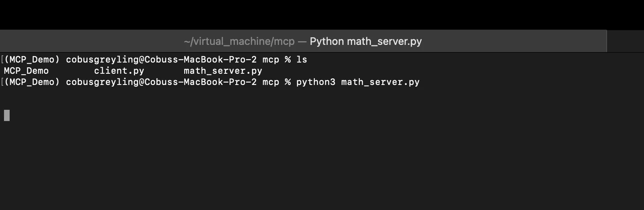Click client.py in the directory listing
Screen dimensions: 644x210
click(x=119, y=71)
